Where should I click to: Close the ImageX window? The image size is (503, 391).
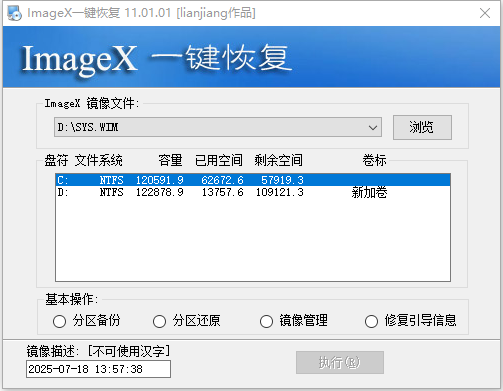(x=485, y=13)
